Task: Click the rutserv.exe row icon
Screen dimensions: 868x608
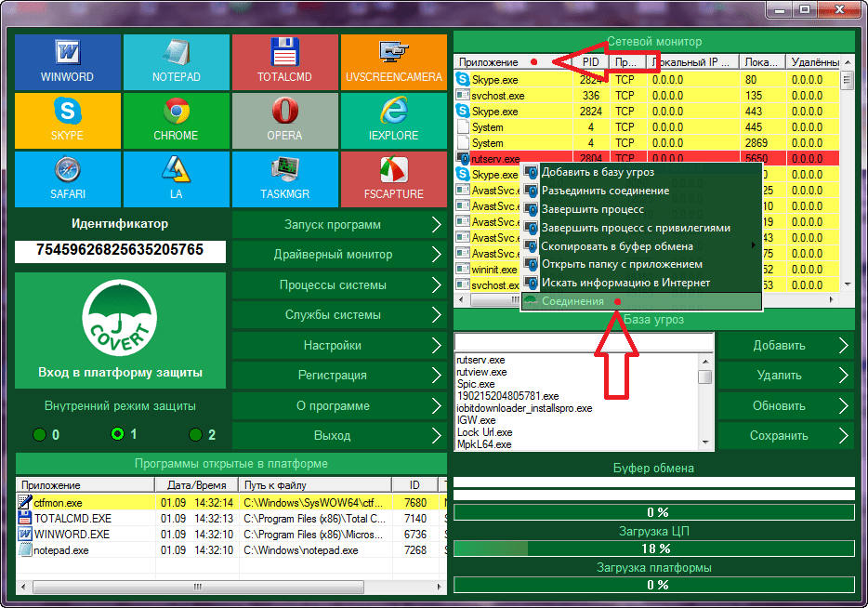Action: (462, 158)
